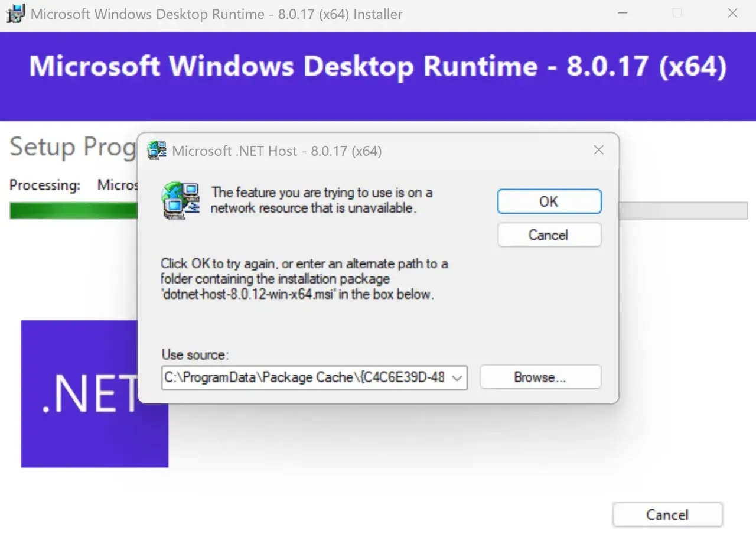Click the 'dotnet-host-8.0.12-win-x64.msi' text
Image resolution: width=756 pixels, height=537 pixels.
(247, 294)
